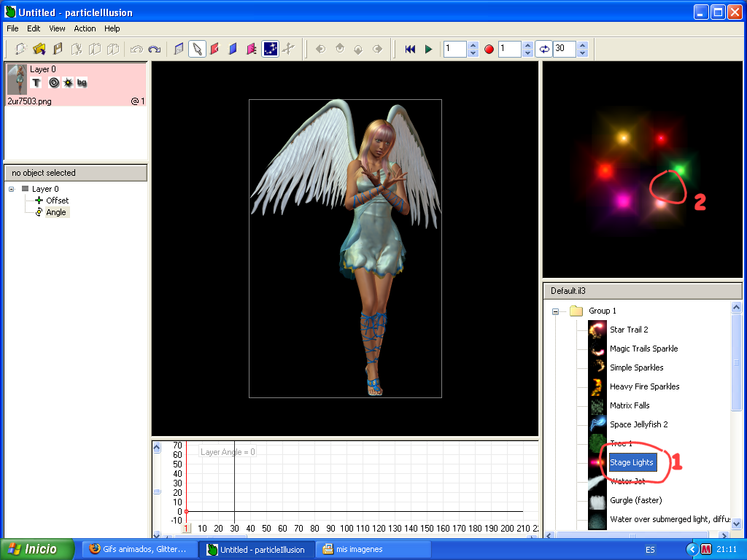This screenshot has height=560, width=747.
Task: Toggle the bg icon on Layer 0
Action: click(x=82, y=83)
